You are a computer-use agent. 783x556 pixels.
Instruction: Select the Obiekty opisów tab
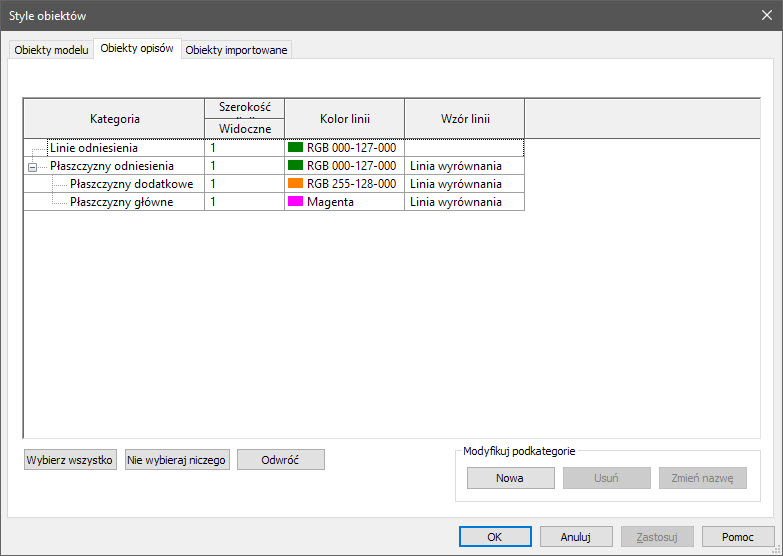point(138,49)
